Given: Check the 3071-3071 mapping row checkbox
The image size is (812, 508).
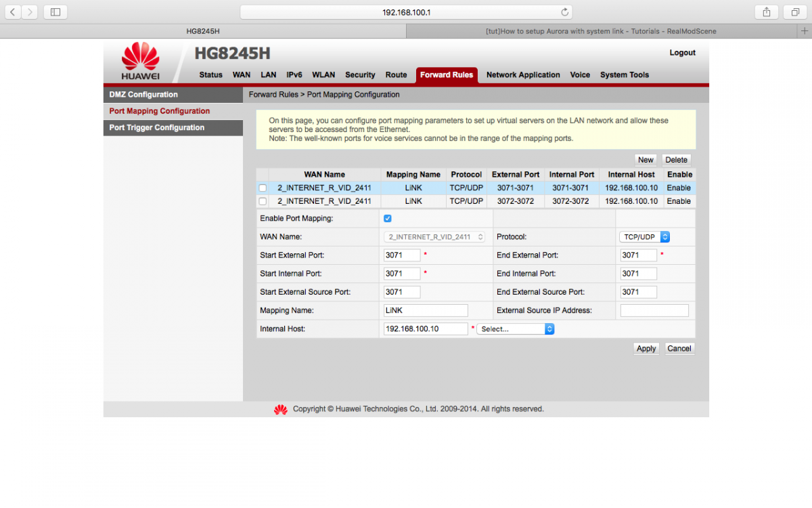Looking at the screenshot, I should (263, 188).
